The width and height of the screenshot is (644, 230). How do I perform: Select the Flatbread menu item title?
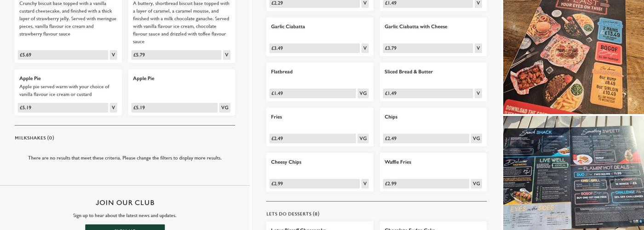[282, 72]
